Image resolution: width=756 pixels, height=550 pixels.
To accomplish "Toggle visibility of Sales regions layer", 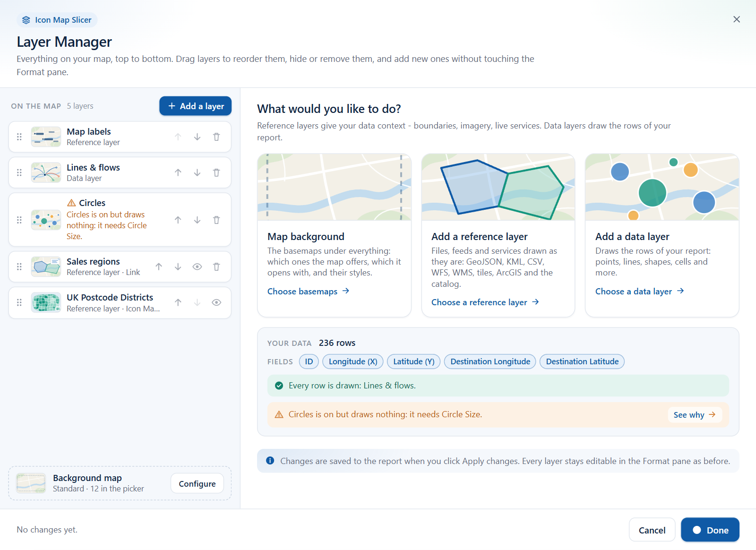I will click(197, 267).
